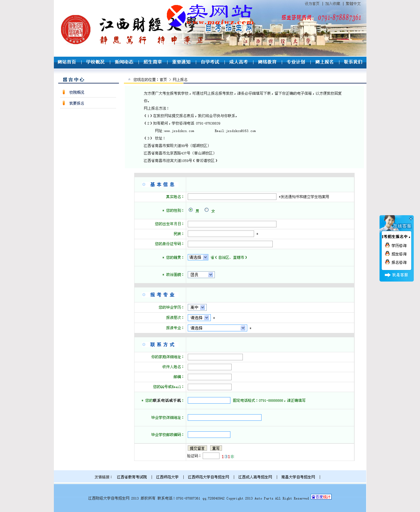Open 江西成人高考招生网 friendly link
420x512 pixels.
click(x=255, y=477)
